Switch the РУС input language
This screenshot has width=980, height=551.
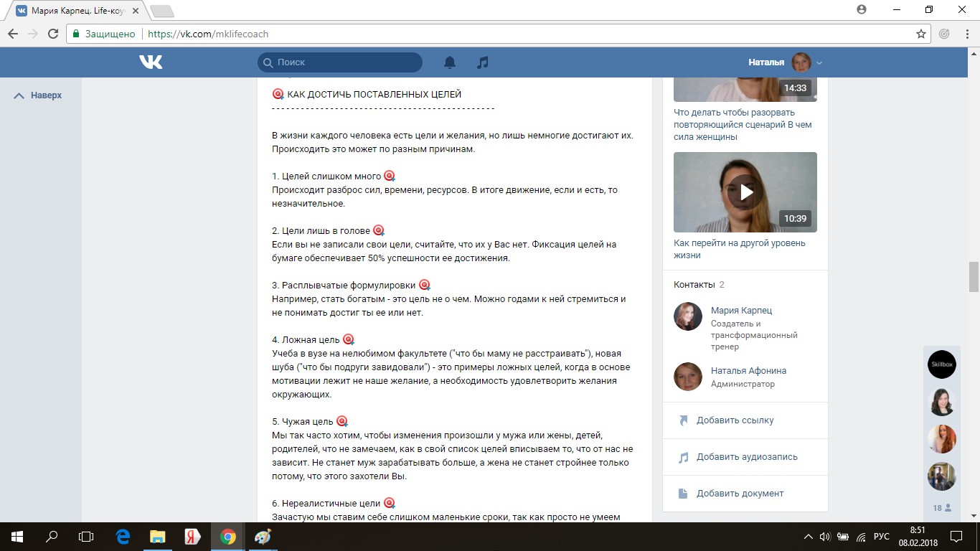882,536
